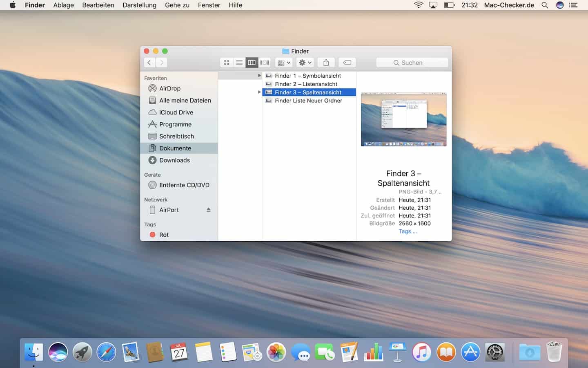The height and width of the screenshot is (368, 588).
Task: Go forward with the right arrow button
Action: (162, 63)
